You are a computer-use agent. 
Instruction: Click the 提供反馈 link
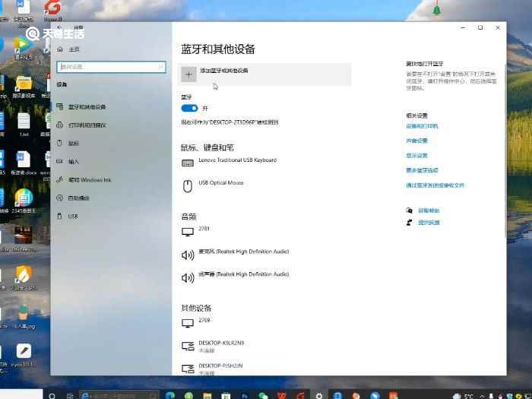[x=429, y=223]
